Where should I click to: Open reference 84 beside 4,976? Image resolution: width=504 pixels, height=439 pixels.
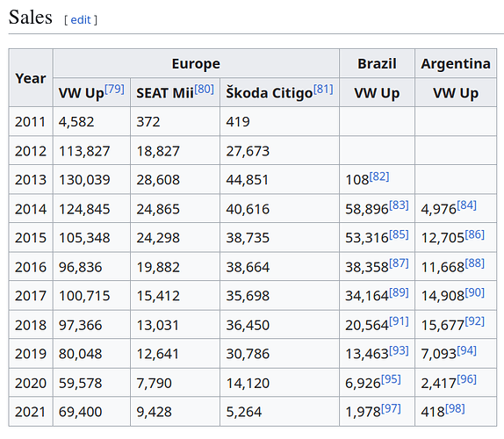point(467,205)
